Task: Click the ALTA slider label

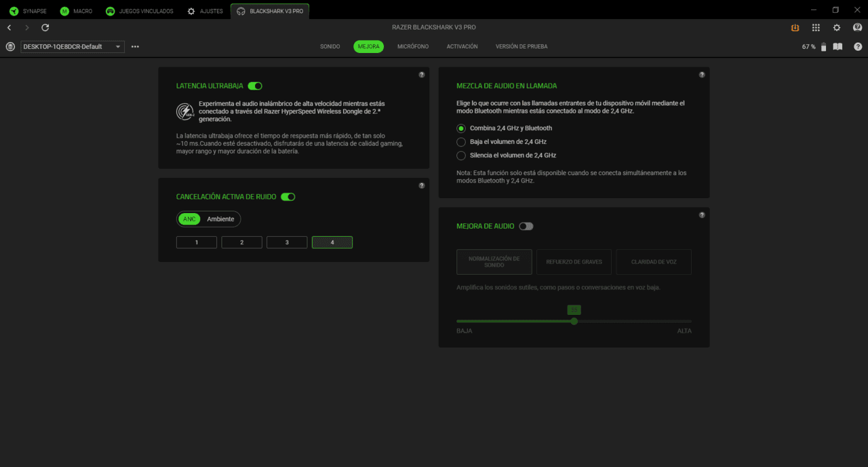Action: pyautogui.click(x=684, y=331)
